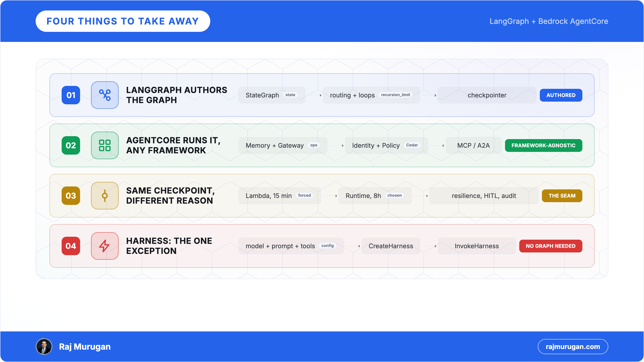This screenshot has width=644, height=362.
Task: Click the FOUR THINGS TO TAKE AWAY title pill
Action: tap(123, 21)
